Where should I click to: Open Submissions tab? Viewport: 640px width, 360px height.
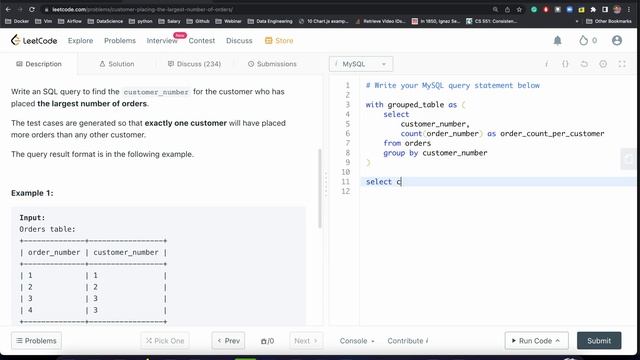[272, 64]
